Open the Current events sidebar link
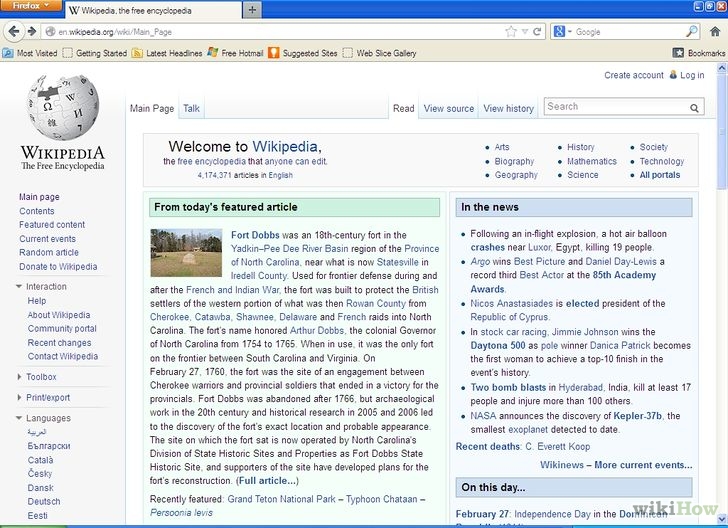This screenshot has width=728, height=528. [47, 239]
